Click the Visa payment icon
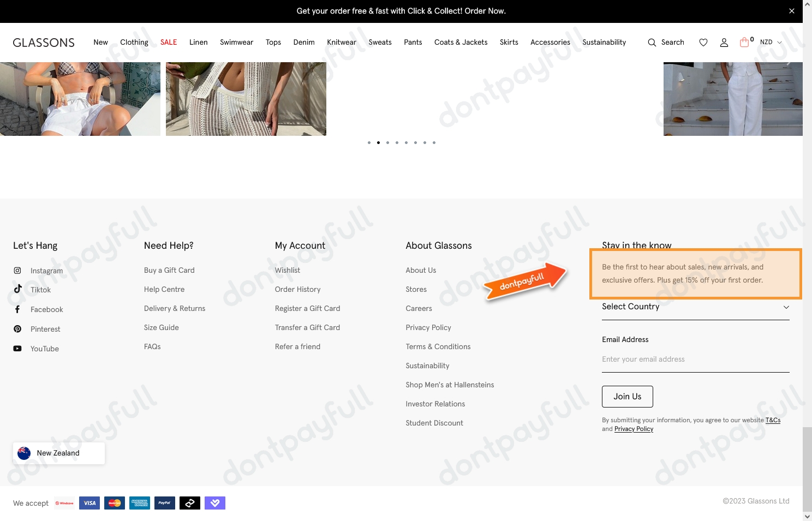Viewport: 812px width, 521px height. point(89,502)
